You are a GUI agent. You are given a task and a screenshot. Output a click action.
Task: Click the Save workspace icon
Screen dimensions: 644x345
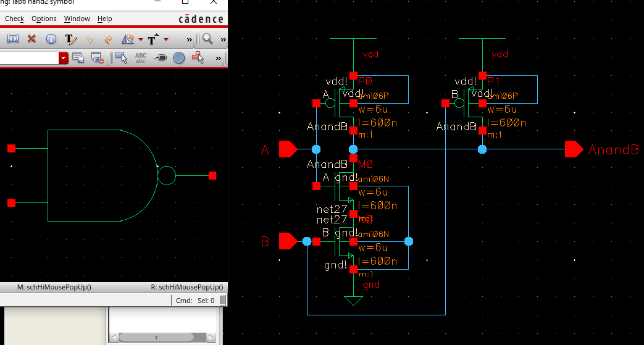[78, 58]
